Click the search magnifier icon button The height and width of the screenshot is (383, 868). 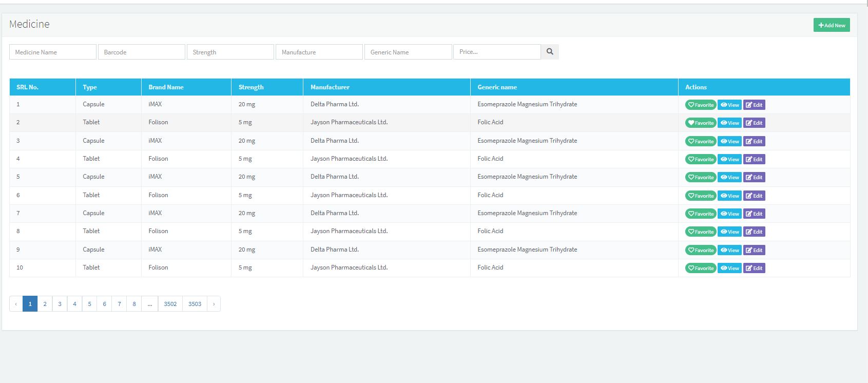(x=550, y=52)
